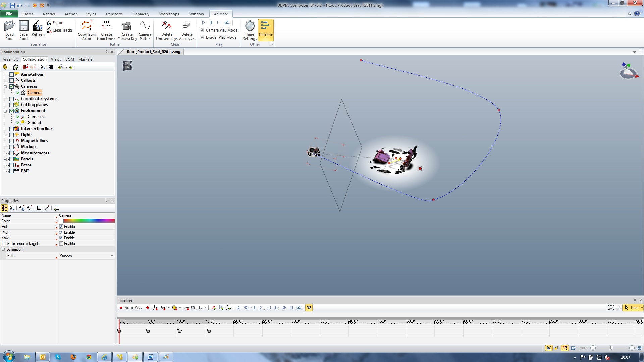Click the timeline Play button
The width and height of the screenshot is (644, 362).
(261, 308)
